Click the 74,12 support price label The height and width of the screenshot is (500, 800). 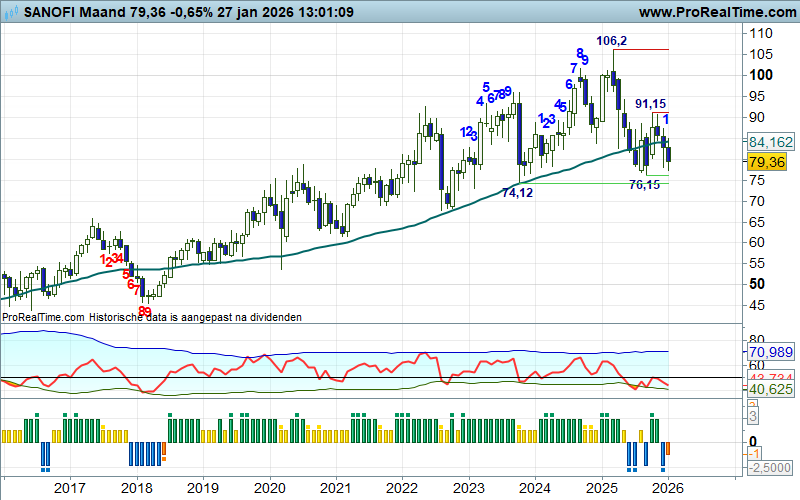(517, 192)
